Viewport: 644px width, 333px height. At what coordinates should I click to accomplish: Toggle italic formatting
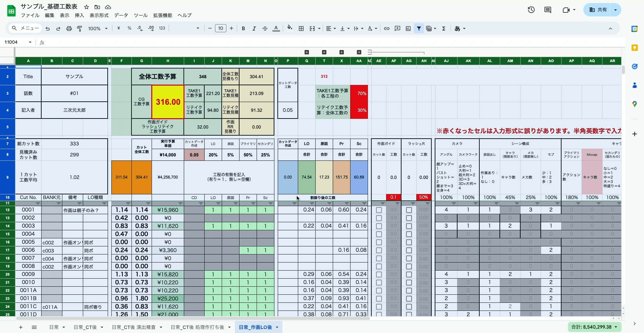pos(254,29)
